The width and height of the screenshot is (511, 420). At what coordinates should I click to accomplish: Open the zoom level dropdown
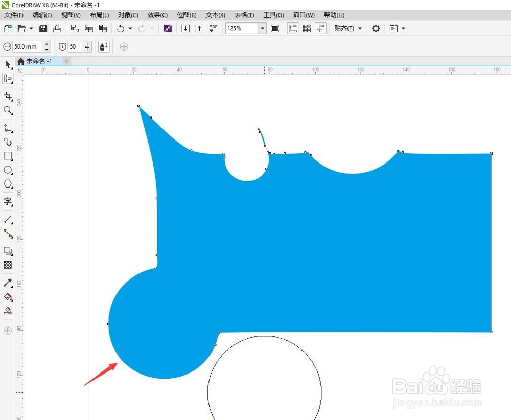click(x=262, y=28)
